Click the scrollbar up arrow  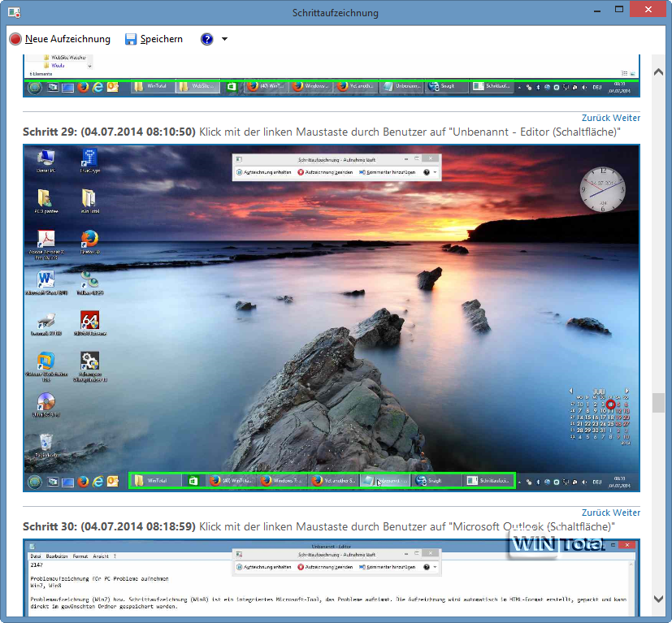coord(658,72)
